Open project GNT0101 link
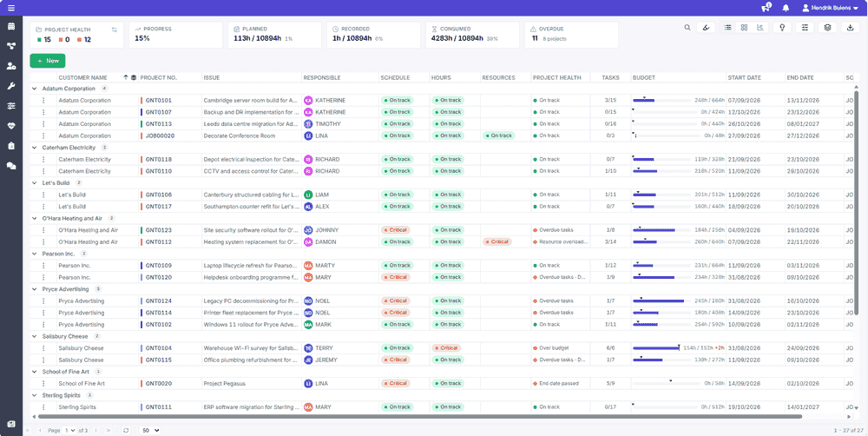 pos(158,100)
